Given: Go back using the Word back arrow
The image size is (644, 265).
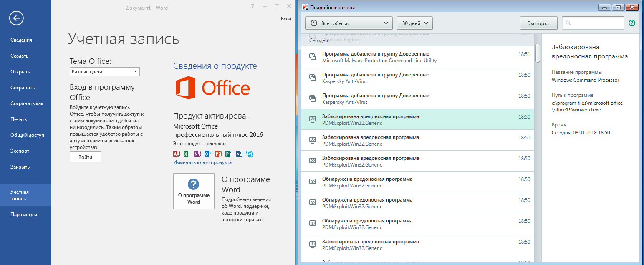Looking at the screenshot, I should (x=16, y=18).
